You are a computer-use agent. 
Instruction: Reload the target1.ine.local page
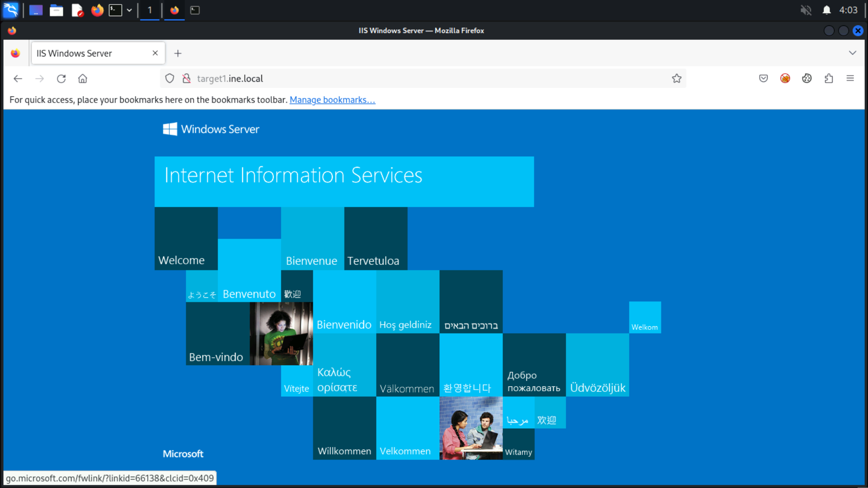click(61, 78)
